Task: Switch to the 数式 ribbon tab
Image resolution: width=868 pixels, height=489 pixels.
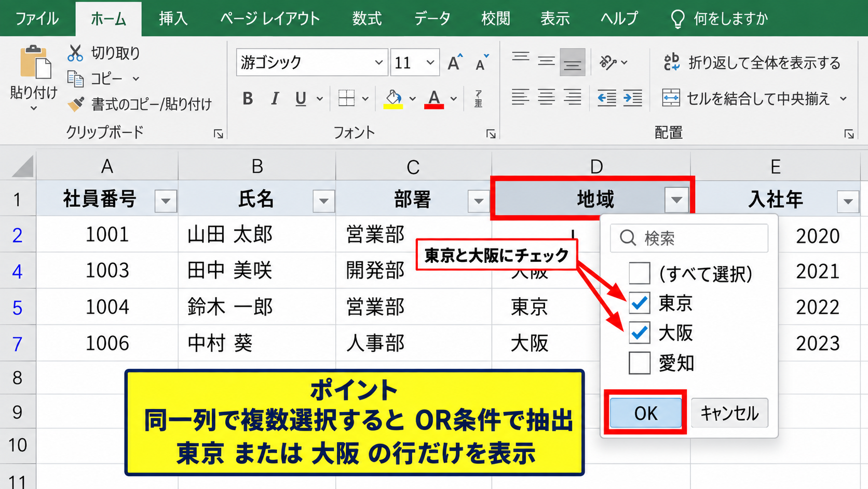Action: (x=367, y=19)
